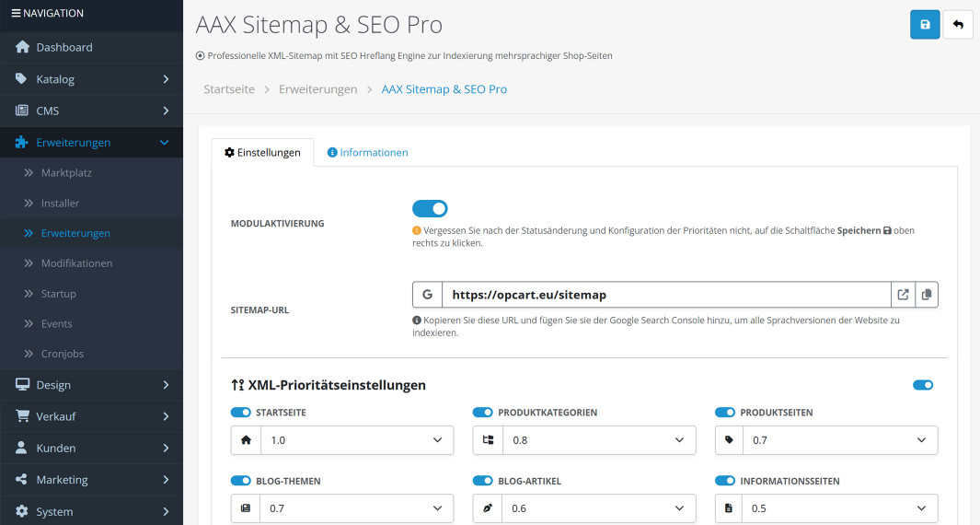Screen dimensions: 980x525
Task: Click the Dashboard home icon in sidebar
Action: click(22, 47)
